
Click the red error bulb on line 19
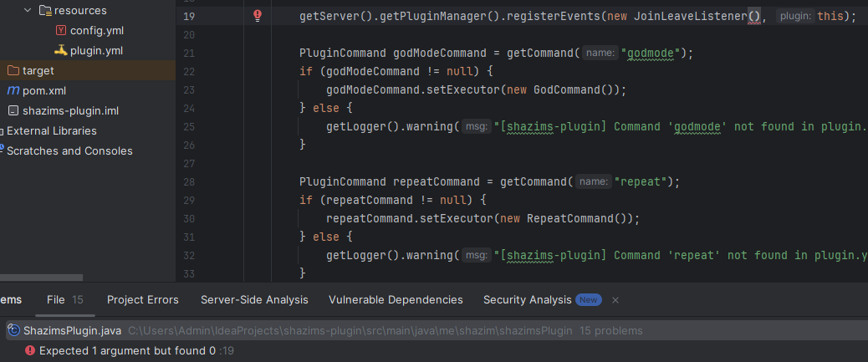point(258,16)
